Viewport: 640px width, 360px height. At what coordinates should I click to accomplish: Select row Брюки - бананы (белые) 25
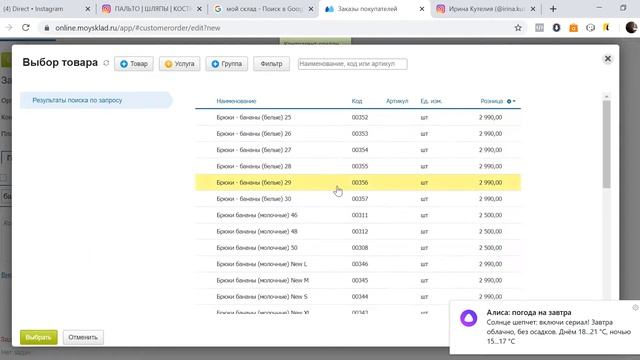coord(358,118)
